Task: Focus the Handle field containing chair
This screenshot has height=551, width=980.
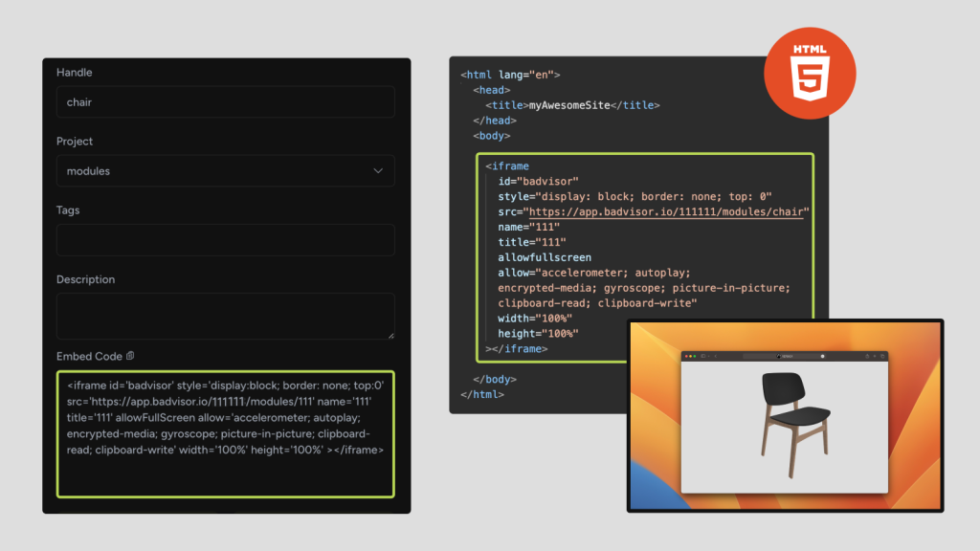Action: 226,101
